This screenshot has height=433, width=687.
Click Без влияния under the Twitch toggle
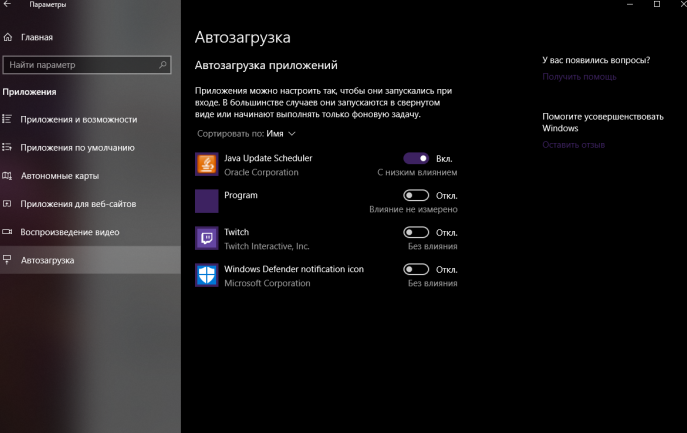[x=432, y=246]
